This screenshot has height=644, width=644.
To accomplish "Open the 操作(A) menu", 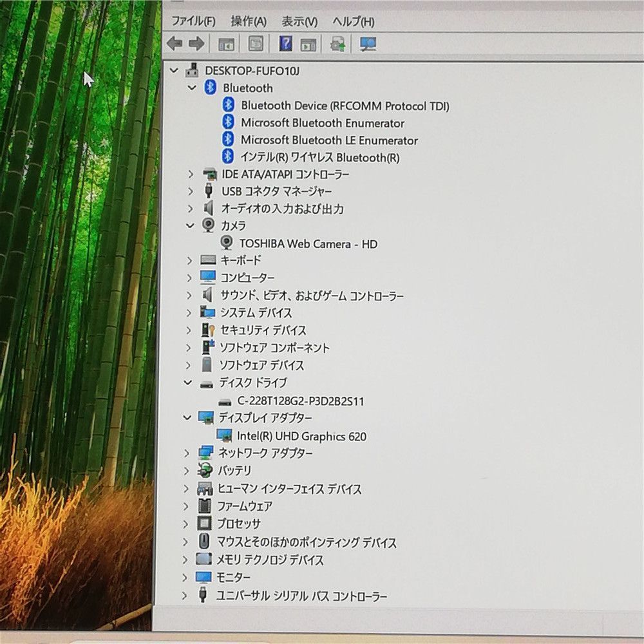I will point(249,21).
